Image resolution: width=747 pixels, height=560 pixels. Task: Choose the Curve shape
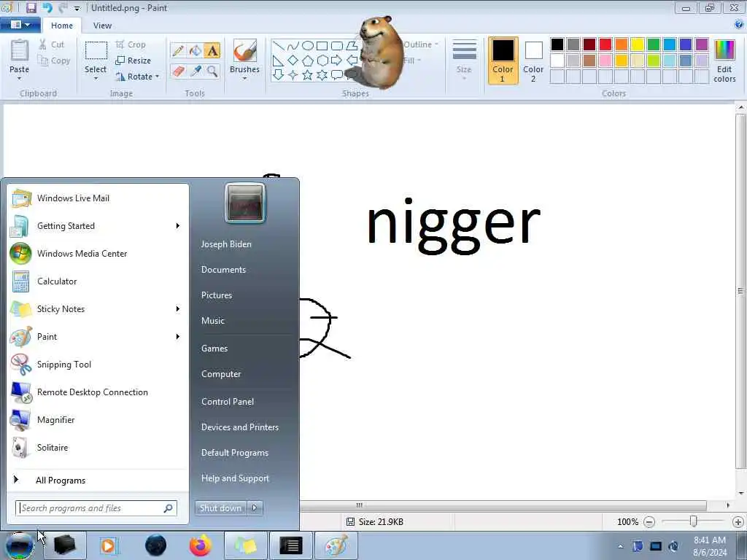click(x=293, y=46)
